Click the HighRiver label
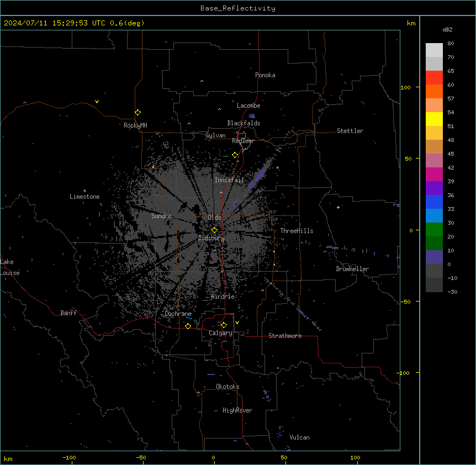The width and height of the screenshot is (476, 465). click(237, 410)
